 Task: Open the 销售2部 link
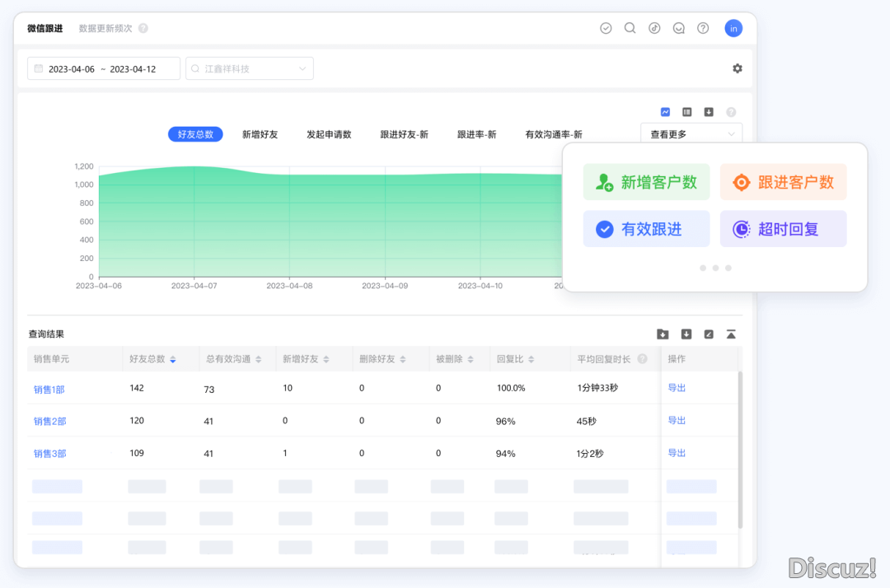50,422
